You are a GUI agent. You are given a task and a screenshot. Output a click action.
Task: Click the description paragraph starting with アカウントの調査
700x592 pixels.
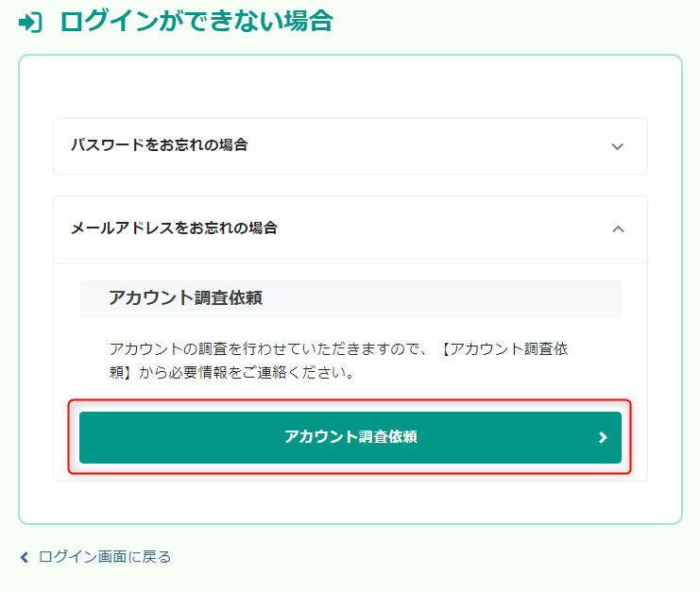tap(339, 361)
